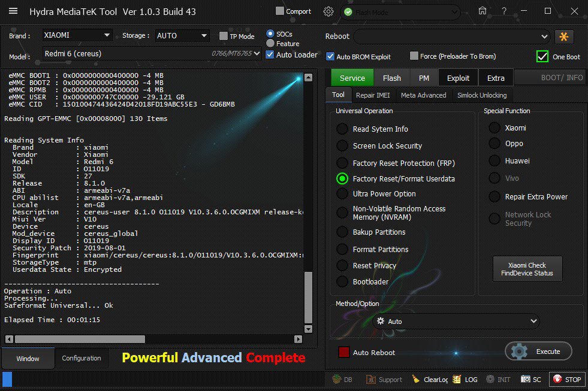588x391 pixels.
Task: Select the Factory Reset Protection (FRP) option
Action: pyautogui.click(x=342, y=163)
